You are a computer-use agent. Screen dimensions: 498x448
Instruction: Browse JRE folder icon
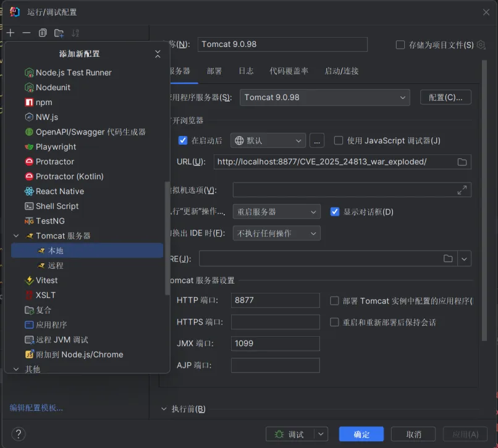click(x=448, y=258)
